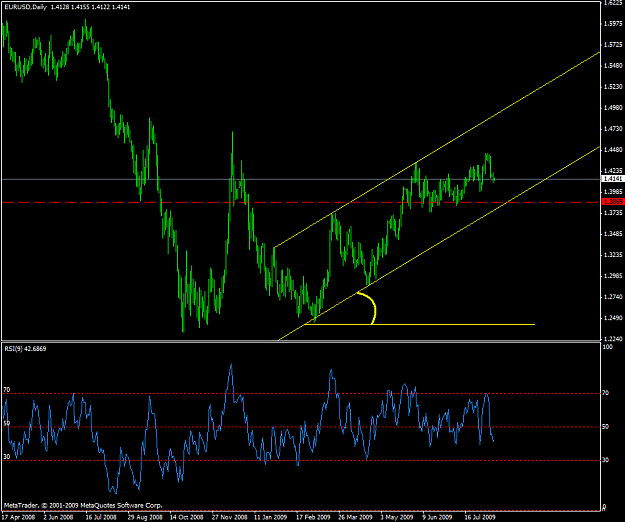Screen dimensions: 625x522
Task: Click the MetaTrader MetaQuotes copyright text
Action: pos(83,505)
